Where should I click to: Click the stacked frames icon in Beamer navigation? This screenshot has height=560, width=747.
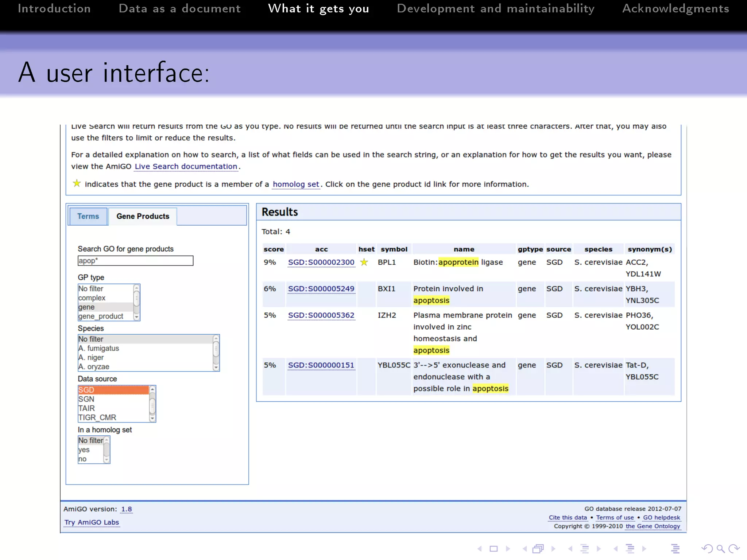click(538, 548)
